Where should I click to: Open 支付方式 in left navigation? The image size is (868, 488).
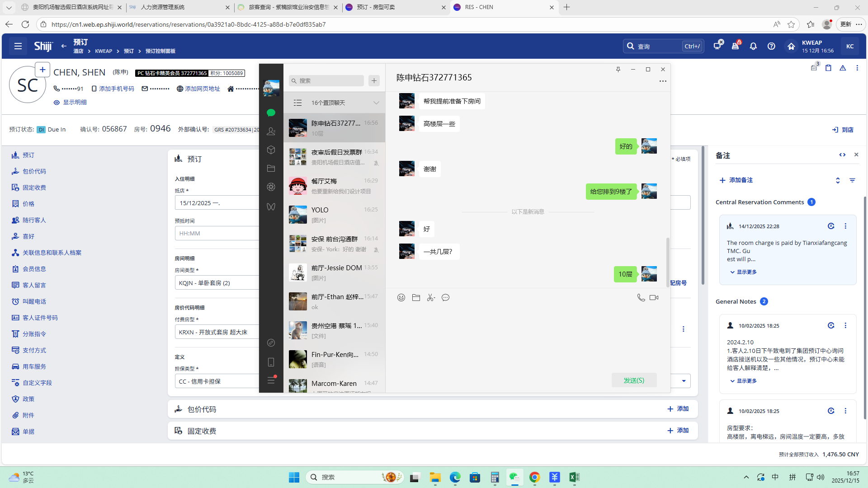(x=34, y=350)
